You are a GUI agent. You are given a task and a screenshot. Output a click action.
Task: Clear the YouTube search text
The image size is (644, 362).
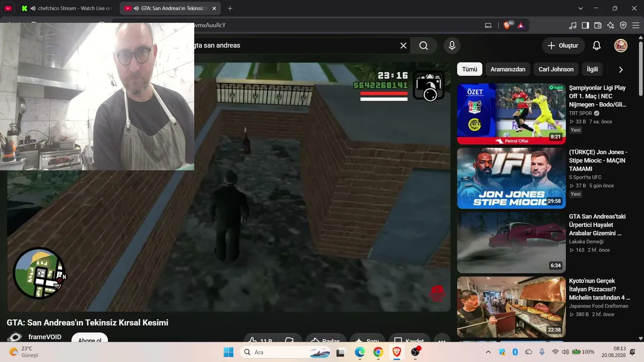click(x=404, y=46)
